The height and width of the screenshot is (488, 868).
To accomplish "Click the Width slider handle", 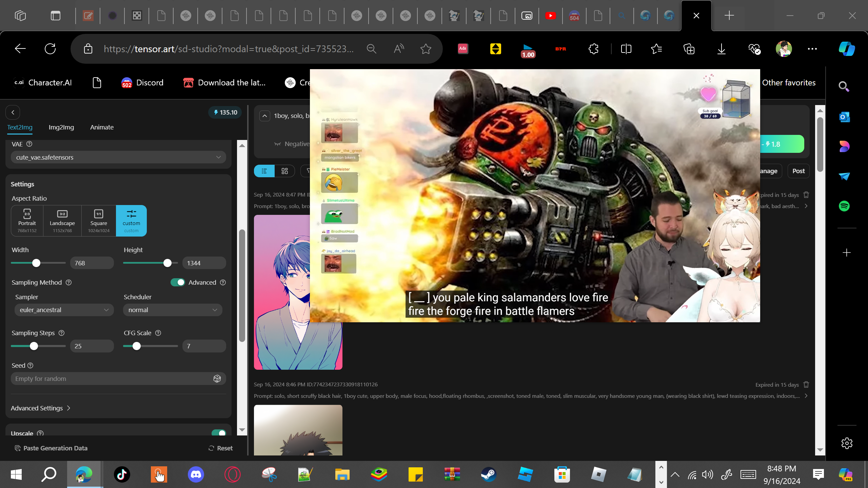I will (x=36, y=263).
